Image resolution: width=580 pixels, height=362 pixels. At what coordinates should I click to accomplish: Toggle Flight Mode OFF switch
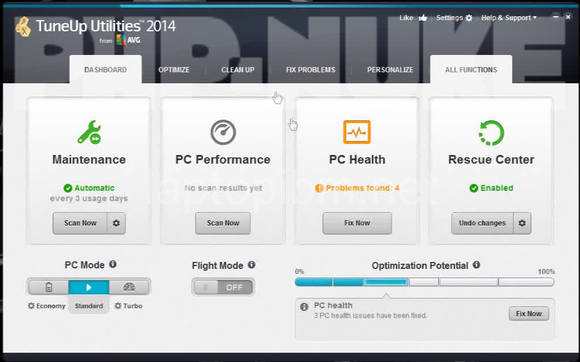pos(223,287)
